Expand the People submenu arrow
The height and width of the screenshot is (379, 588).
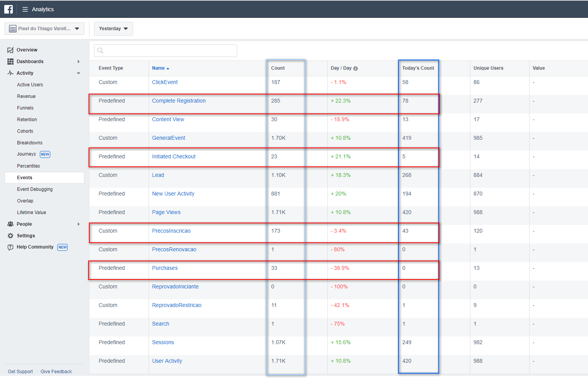click(79, 224)
